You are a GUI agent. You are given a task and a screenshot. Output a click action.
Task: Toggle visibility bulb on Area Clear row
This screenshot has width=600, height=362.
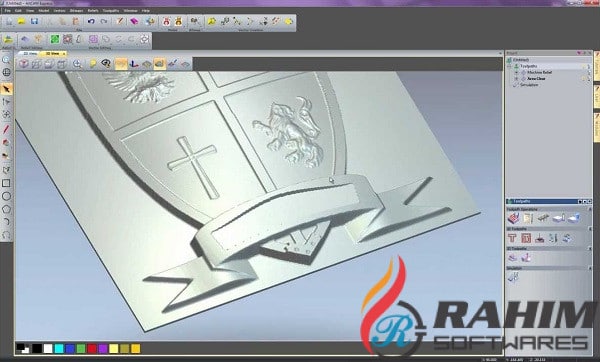(x=585, y=78)
